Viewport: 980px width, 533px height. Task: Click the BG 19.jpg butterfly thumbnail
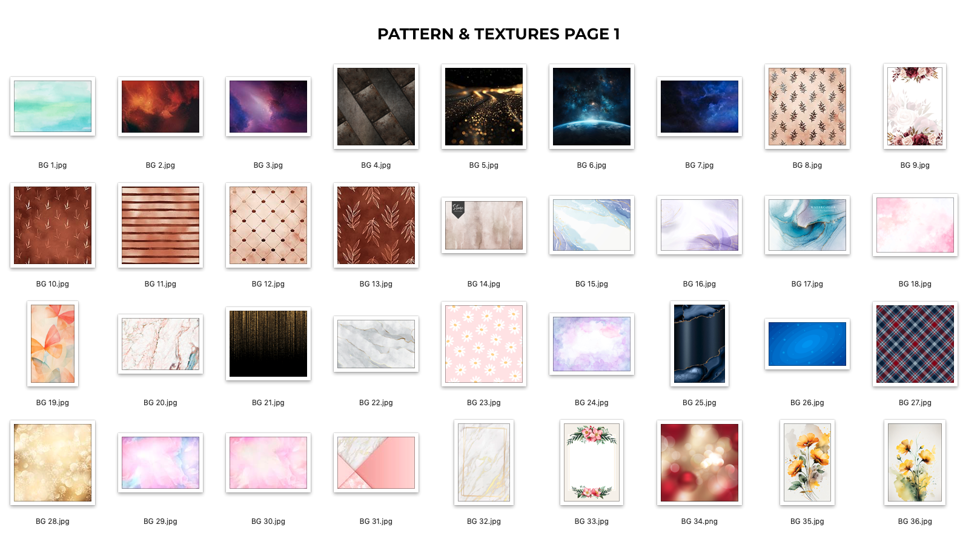click(53, 344)
